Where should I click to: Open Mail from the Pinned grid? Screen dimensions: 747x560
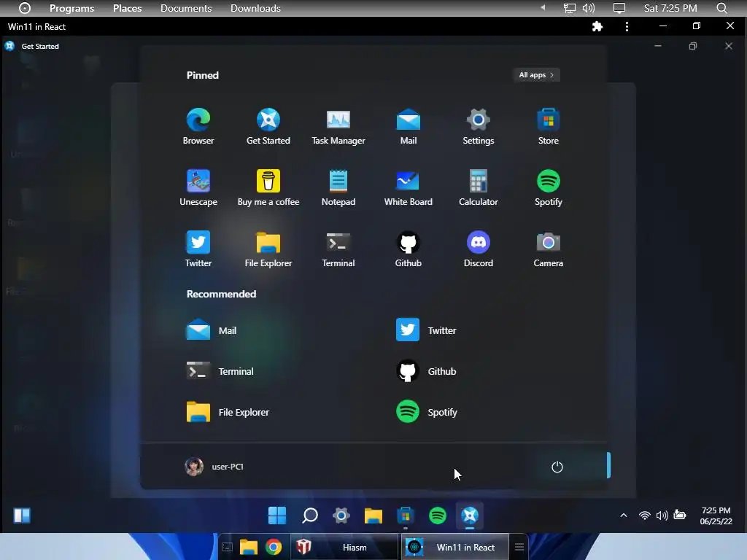pyautogui.click(x=409, y=126)
